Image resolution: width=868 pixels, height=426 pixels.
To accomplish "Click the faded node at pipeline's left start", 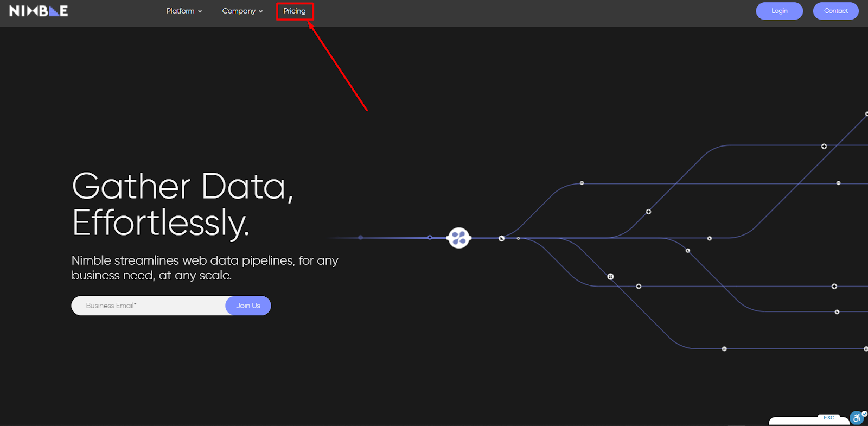I will [x=360, y=238].
